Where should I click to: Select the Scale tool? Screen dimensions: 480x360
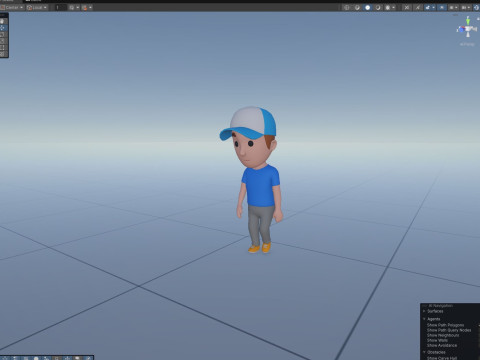click(x=2, y=41)
